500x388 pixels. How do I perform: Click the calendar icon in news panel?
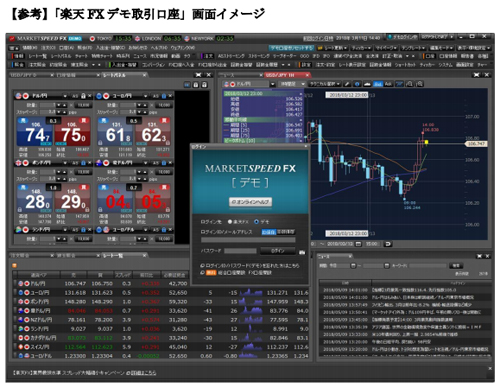[353, 266]
